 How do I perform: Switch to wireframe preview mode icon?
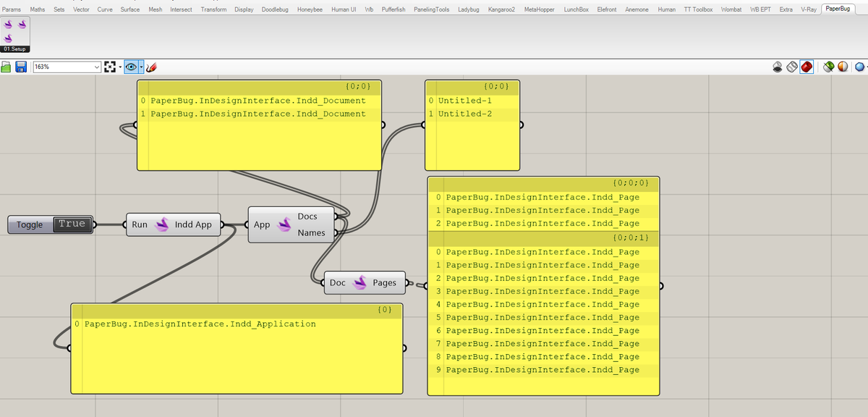[792, 67]
